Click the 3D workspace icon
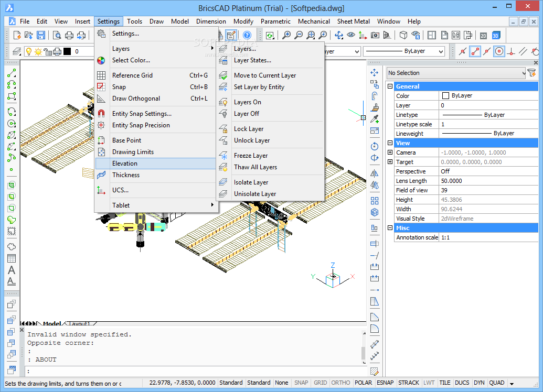Viewport: 543px width, 392px height. point(496,35)
